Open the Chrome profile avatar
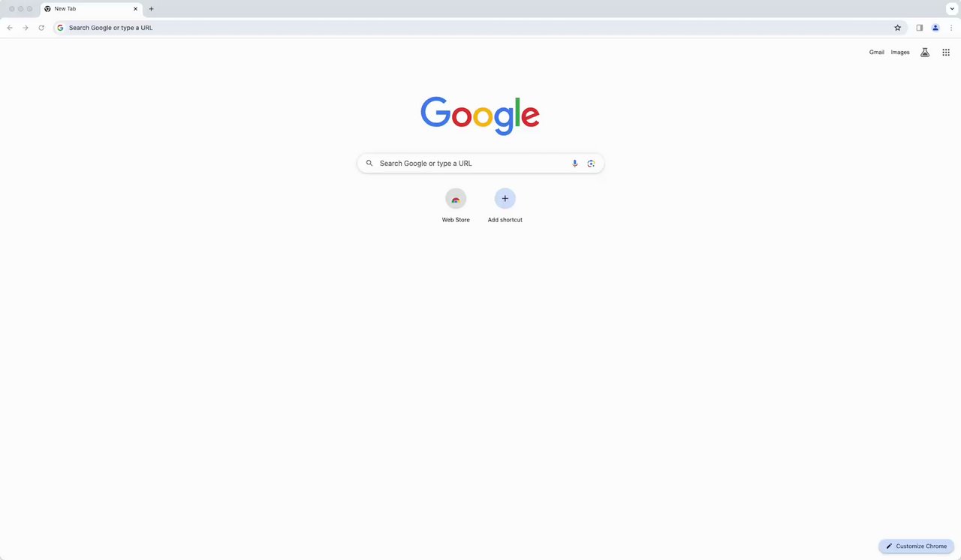This screenshot has height=560, width=961. coord(935,28)
